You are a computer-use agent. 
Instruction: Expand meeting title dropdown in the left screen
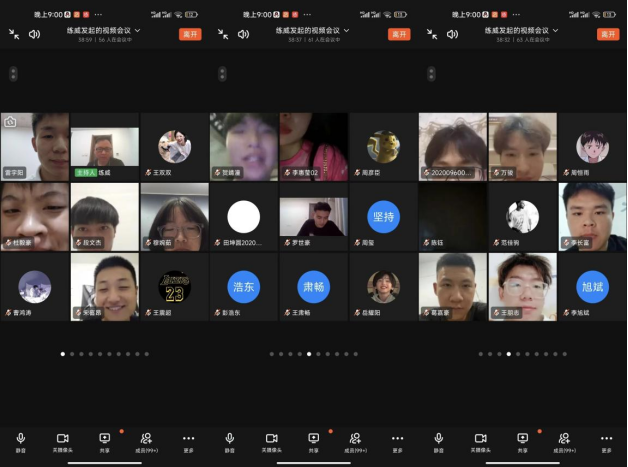(137, 30)
